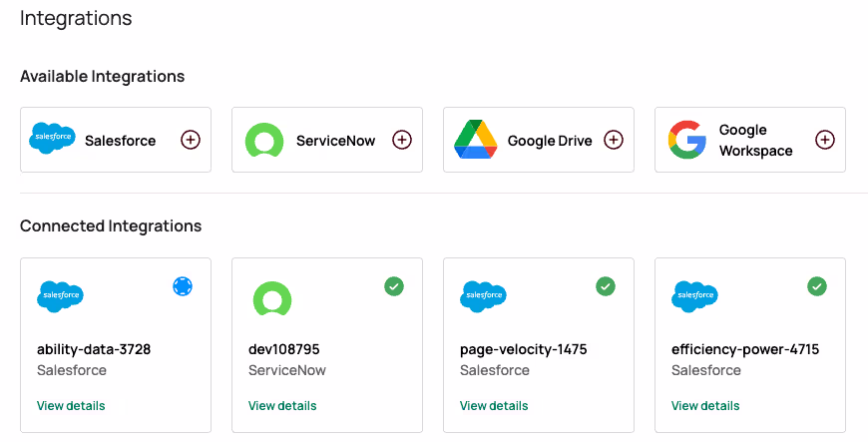Click the Salesforce logo on ability-data-3728 card

60,297
